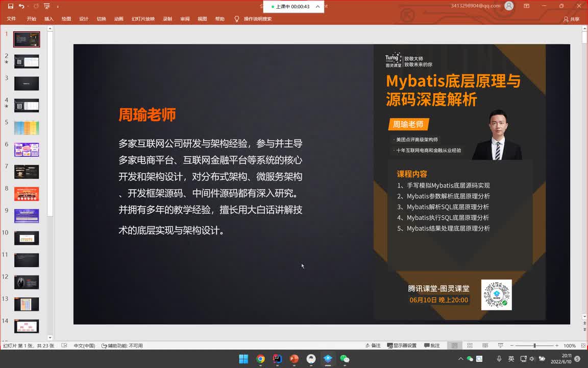Open the 视图 view tab
Screen dimensions: 588x368
202,19
